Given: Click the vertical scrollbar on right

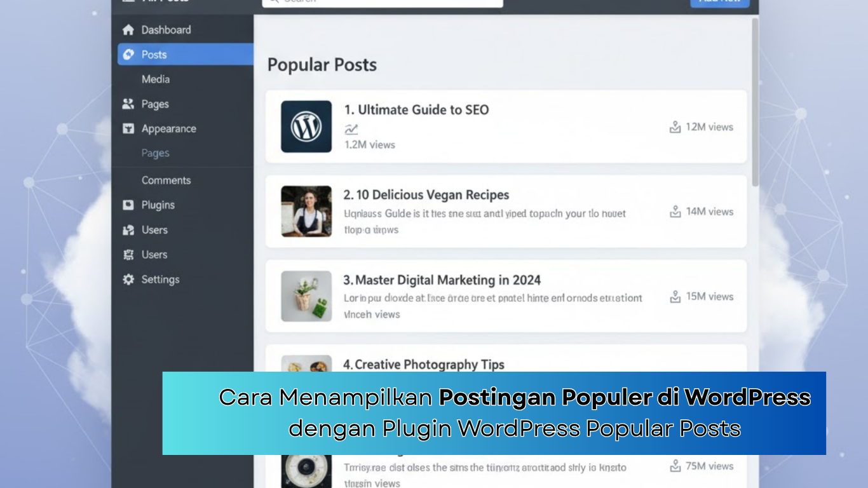Looking at the screenshot, I should pos(755,102).
